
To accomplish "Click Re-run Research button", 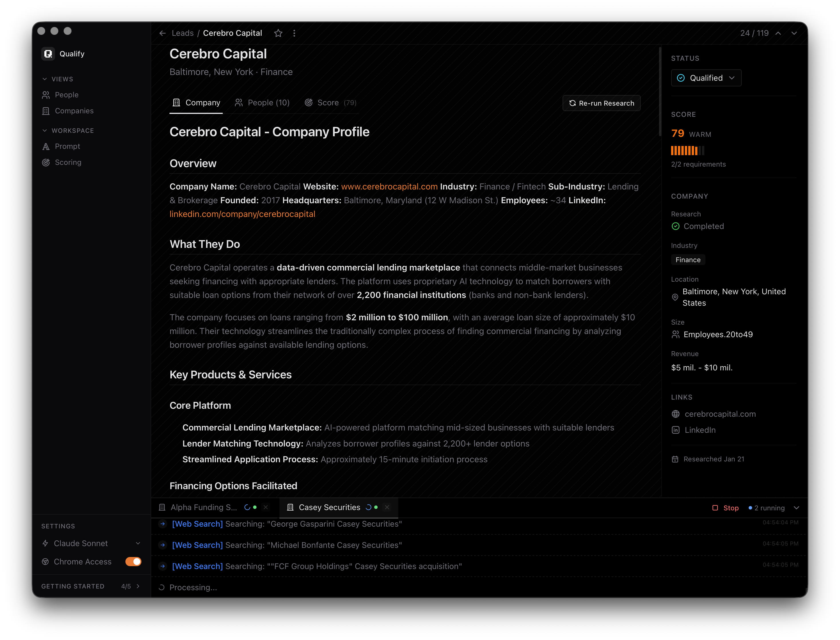I will [602, 103].
